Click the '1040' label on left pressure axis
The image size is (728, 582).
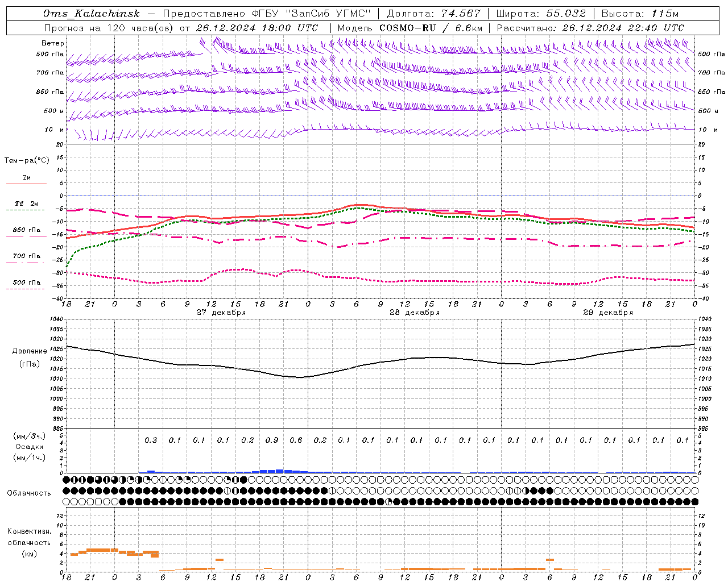55,319
